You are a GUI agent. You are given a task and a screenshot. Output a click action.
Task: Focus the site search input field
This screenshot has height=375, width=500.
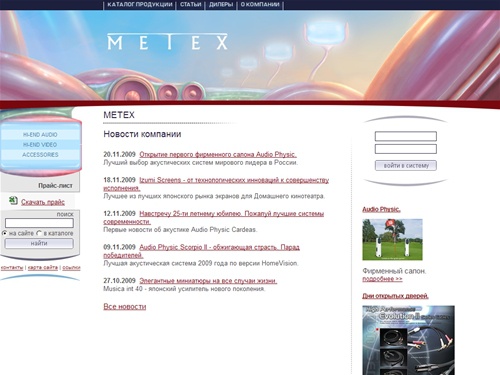tap(39, 223)
